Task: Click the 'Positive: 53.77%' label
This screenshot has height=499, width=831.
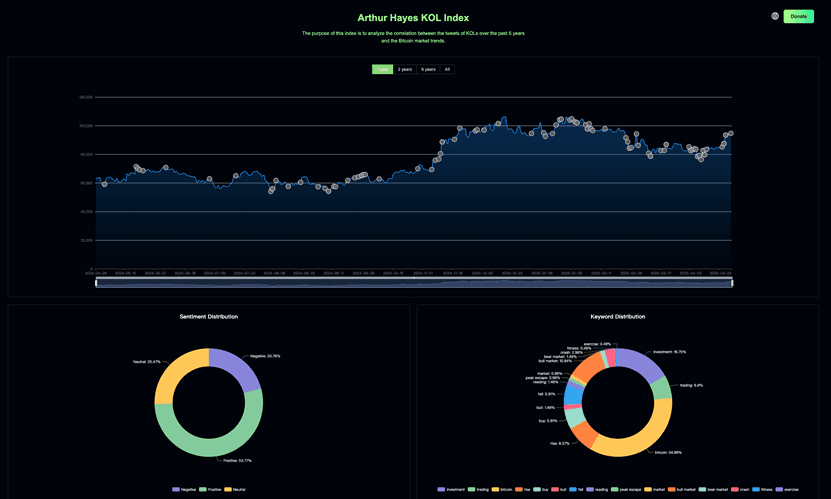Action: click(x=237, y=460)
